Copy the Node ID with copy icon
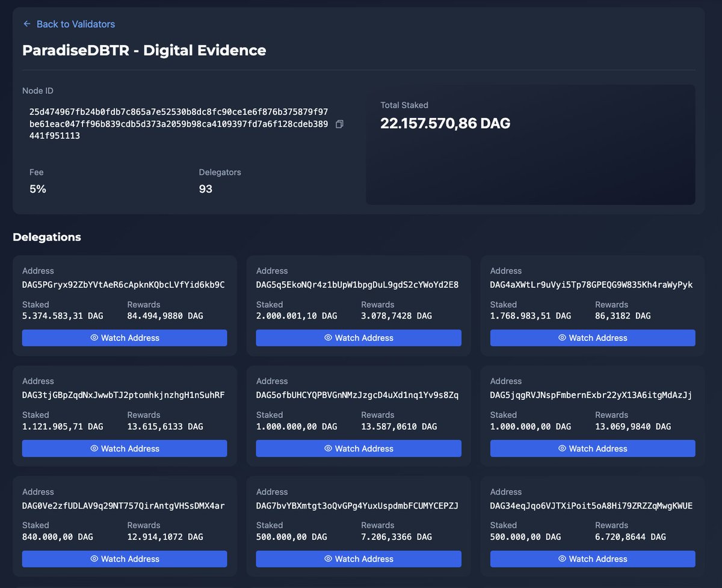The width and height of the screenshot is (722, 588). click(339, 124)
